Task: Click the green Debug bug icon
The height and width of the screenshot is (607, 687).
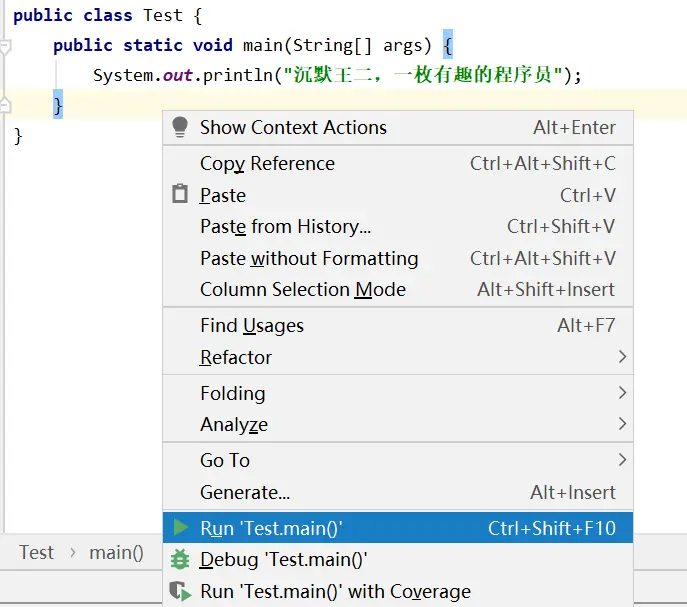Action: pyautogui.click(x=180, y=560)
